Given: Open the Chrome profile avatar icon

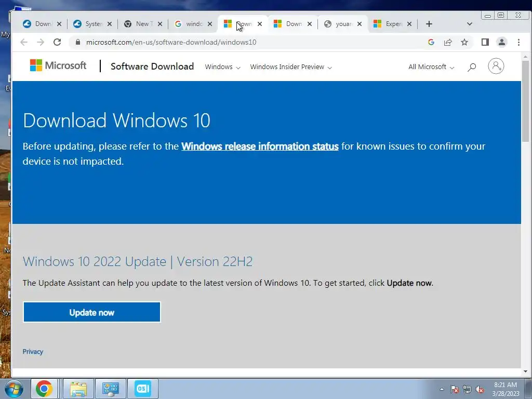Looking at the screenshot, I should [502, 42].
